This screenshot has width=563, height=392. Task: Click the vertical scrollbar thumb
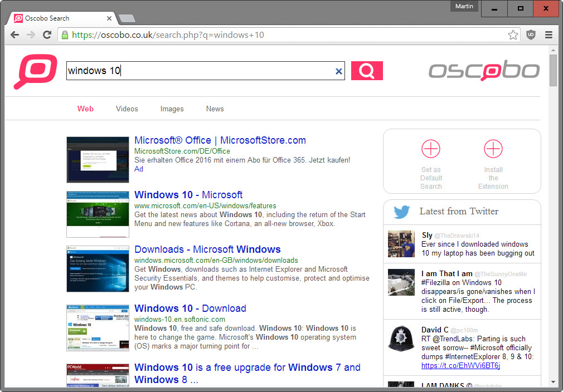click(x=553, y=70)
